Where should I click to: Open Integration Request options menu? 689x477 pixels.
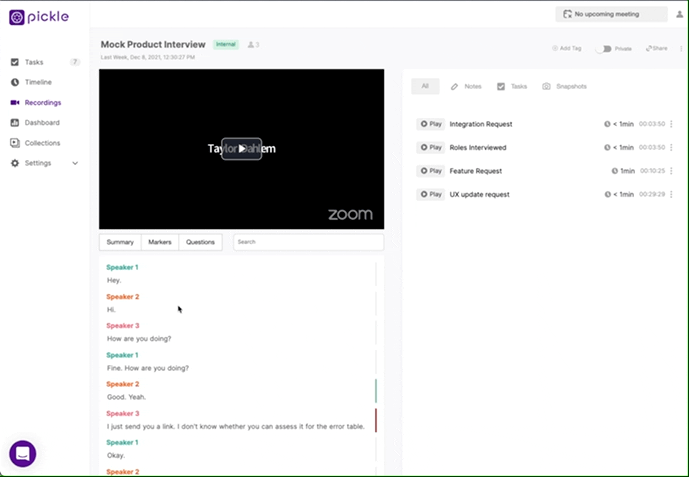tap(671, 124)
